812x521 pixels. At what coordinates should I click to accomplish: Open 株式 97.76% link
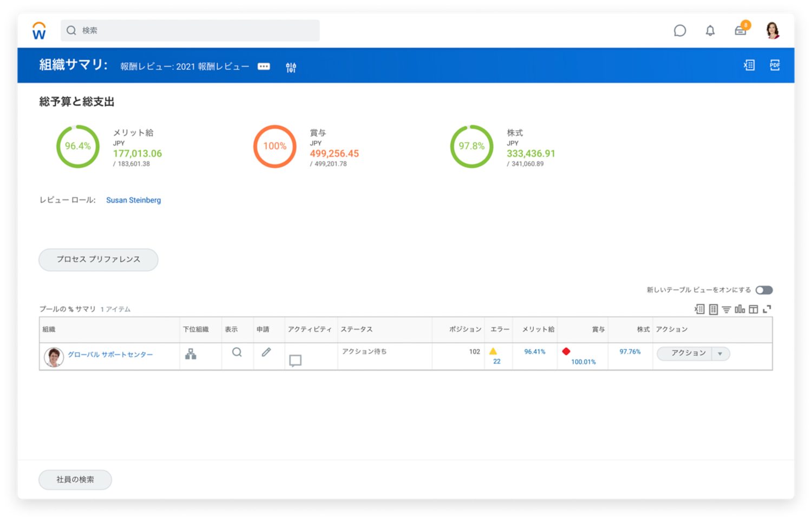coord(630,351)
